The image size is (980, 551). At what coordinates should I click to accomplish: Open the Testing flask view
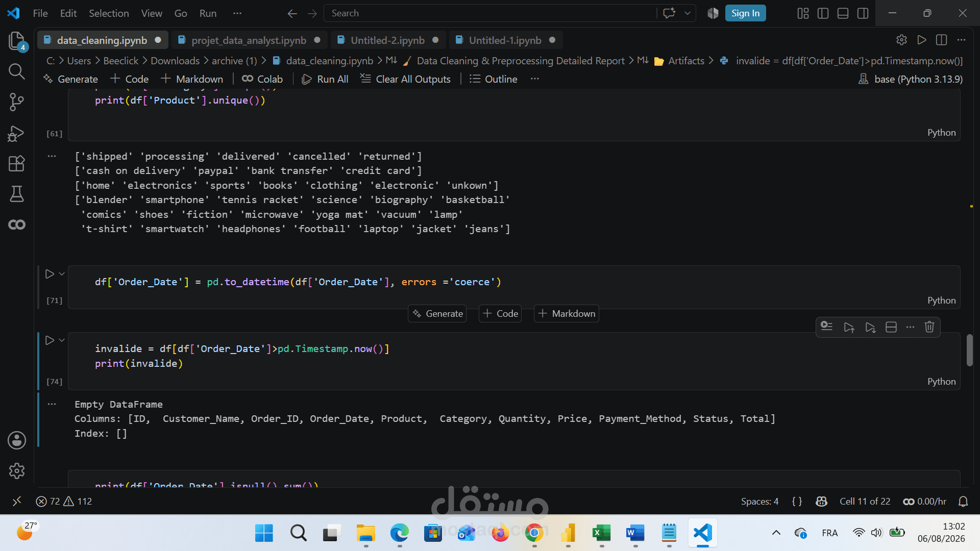tap(17, 194)
